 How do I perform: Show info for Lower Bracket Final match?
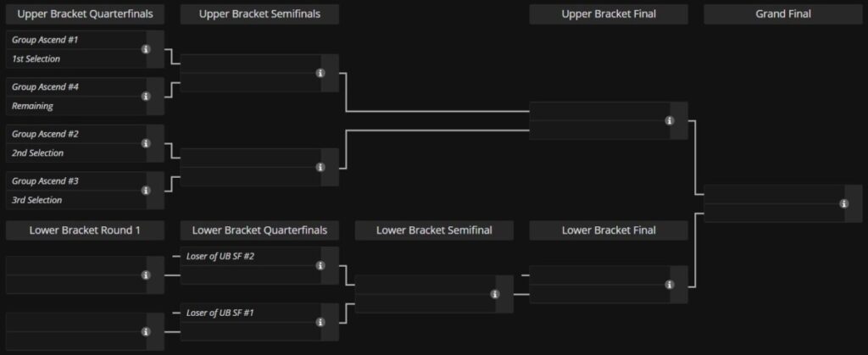(670, 285)
